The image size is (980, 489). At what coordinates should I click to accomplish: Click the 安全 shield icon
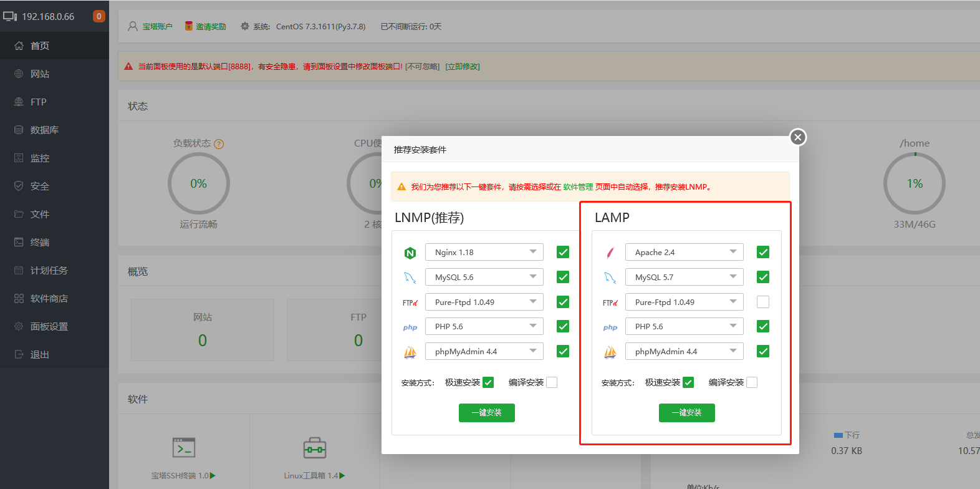coord(19,186)
